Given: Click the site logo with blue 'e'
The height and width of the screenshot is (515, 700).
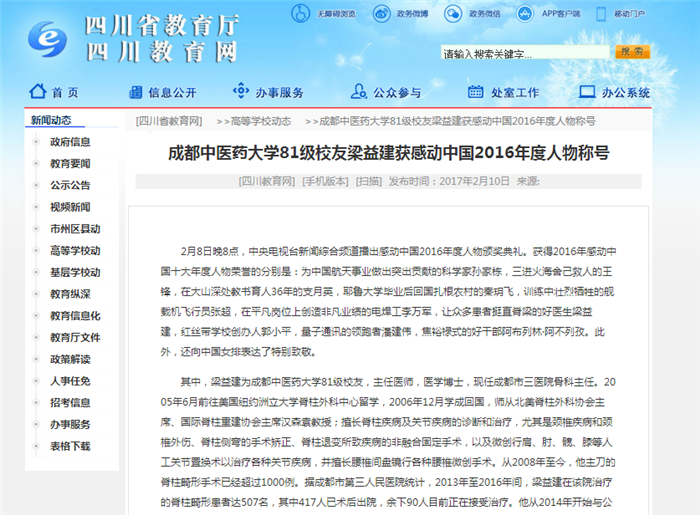Looking at the screenshot, I should (x=43, y=37).
